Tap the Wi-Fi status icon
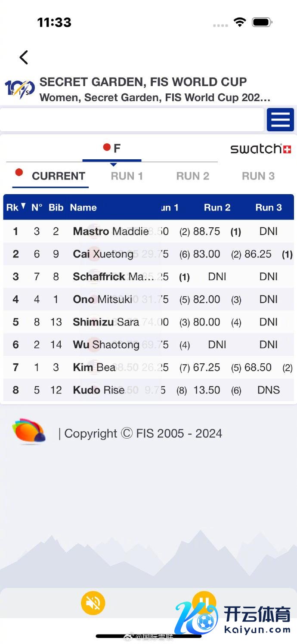297x644 pixels. (239, 22)
